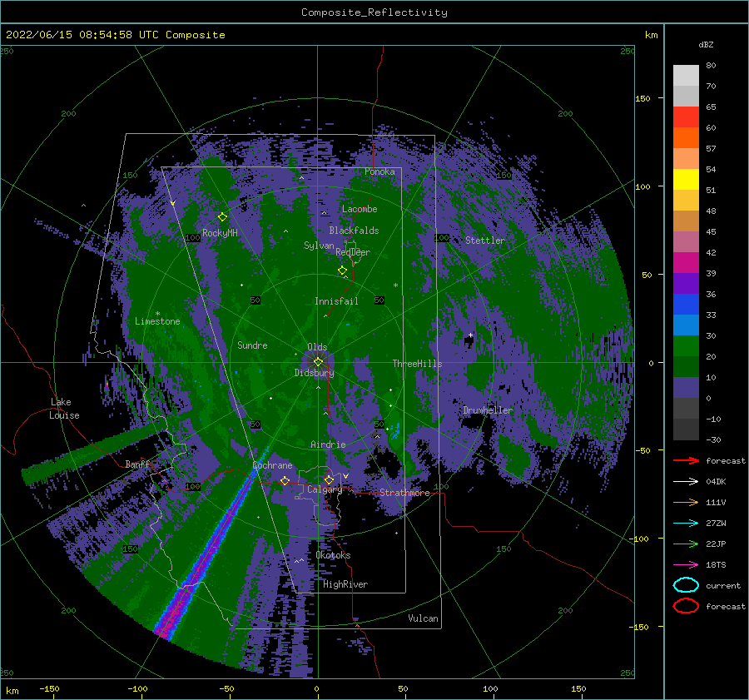749x700 pixels.
Task: Click the yellow diamond marker below RedDeer
Action: tap(342, 271)
